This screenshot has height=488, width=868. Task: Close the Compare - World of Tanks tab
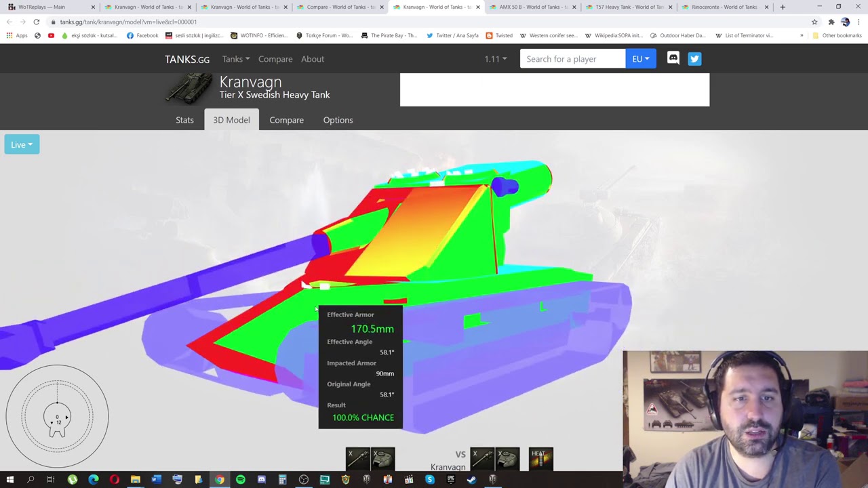click(382, 7)
